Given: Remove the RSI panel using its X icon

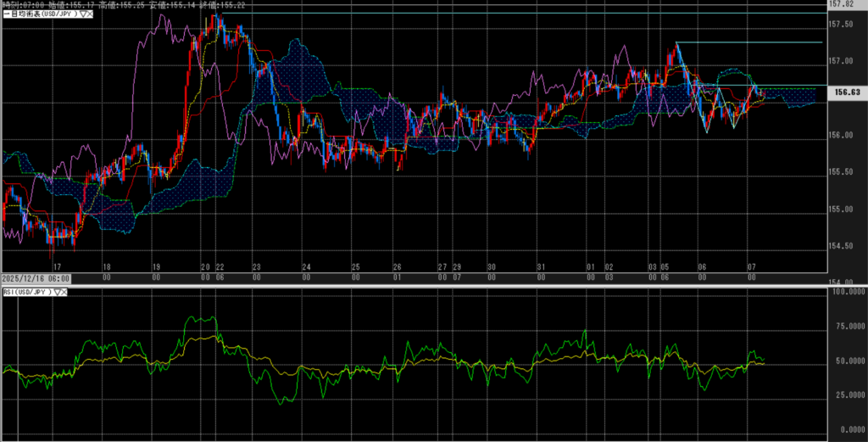Looking at the screenshot, I should [x=64, y=293].
